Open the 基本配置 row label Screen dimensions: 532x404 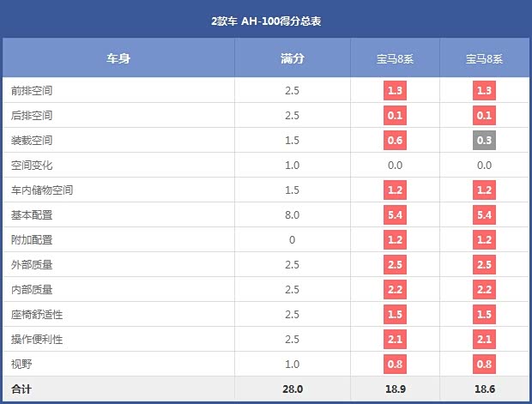(32, 215)
